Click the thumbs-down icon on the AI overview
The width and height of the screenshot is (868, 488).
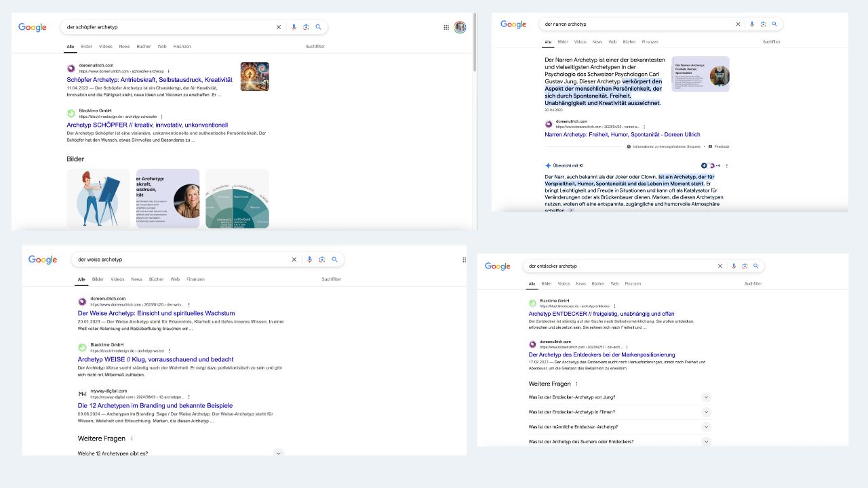(x=713, y=165)
